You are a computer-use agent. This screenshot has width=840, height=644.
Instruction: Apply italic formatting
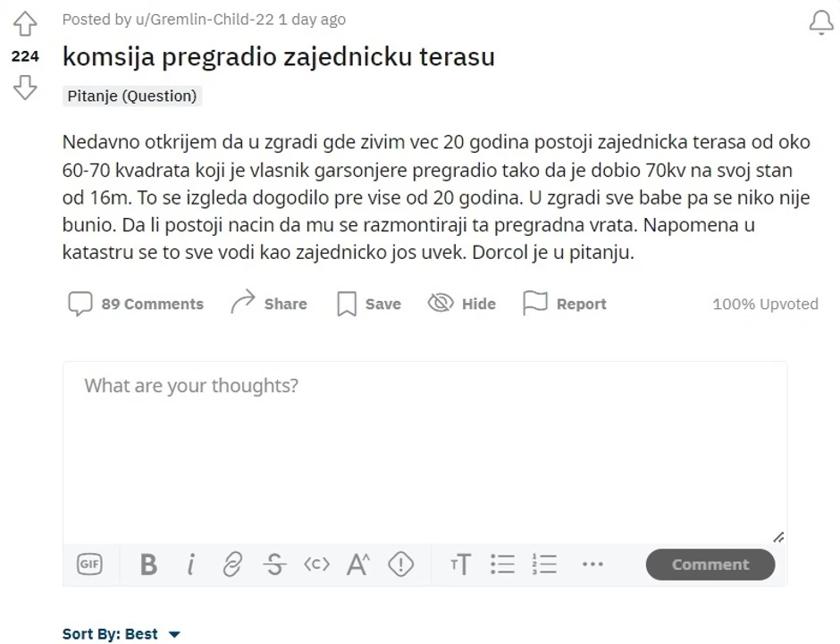(190, 565)
